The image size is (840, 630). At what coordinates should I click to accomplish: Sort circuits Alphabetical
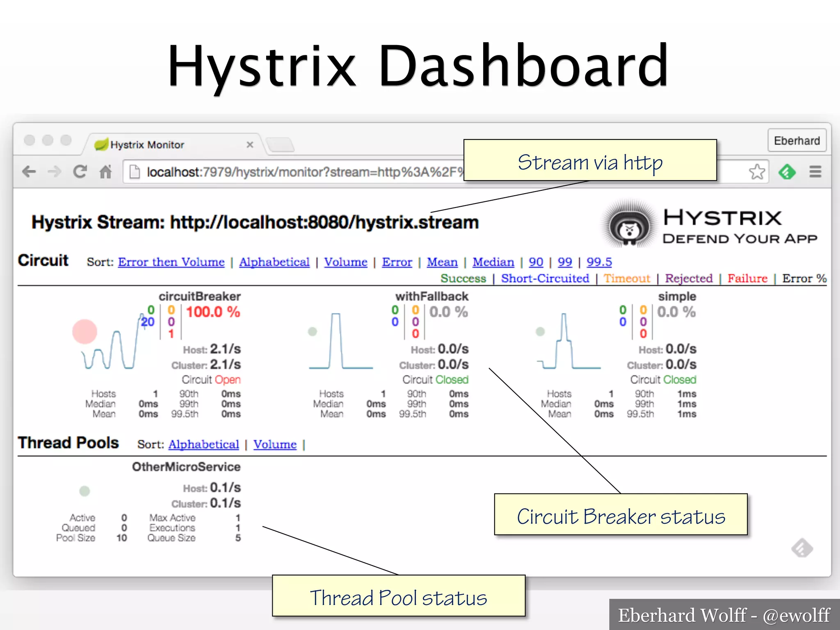point(274,262)
